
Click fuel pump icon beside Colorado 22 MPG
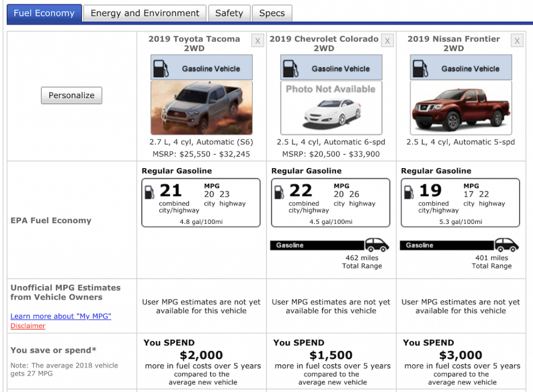pos(279,192)
